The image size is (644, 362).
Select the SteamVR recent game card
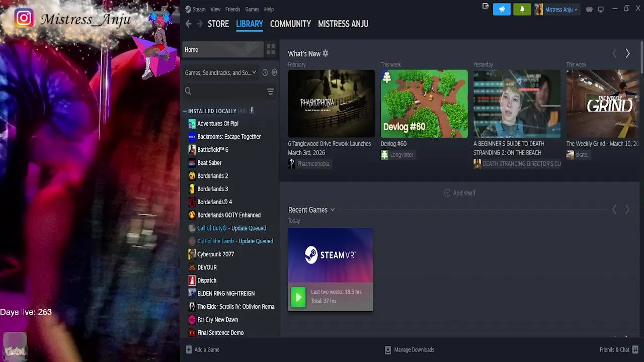331,269
